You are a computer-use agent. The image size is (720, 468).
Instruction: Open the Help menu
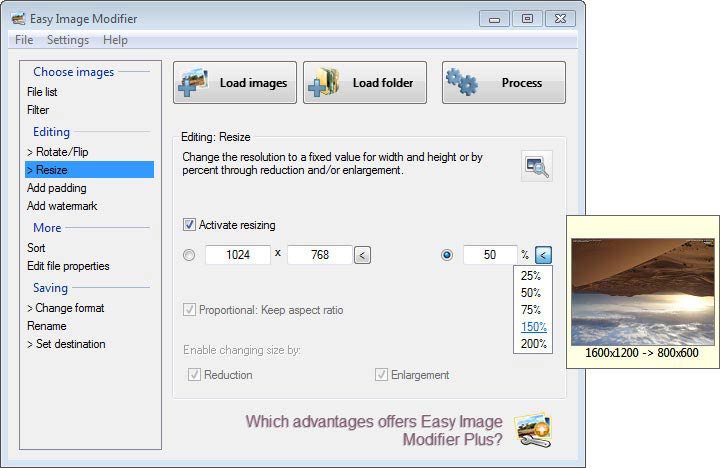(x=115, y=40)
